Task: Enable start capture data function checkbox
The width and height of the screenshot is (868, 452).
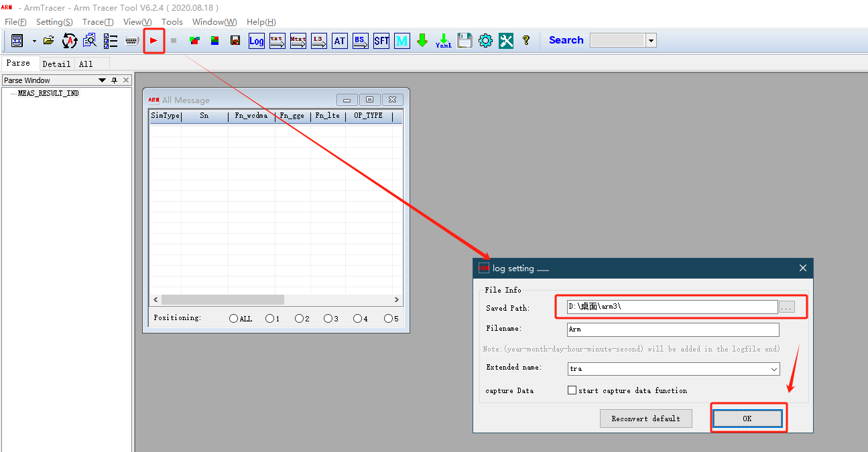Action: pos(572,390)
